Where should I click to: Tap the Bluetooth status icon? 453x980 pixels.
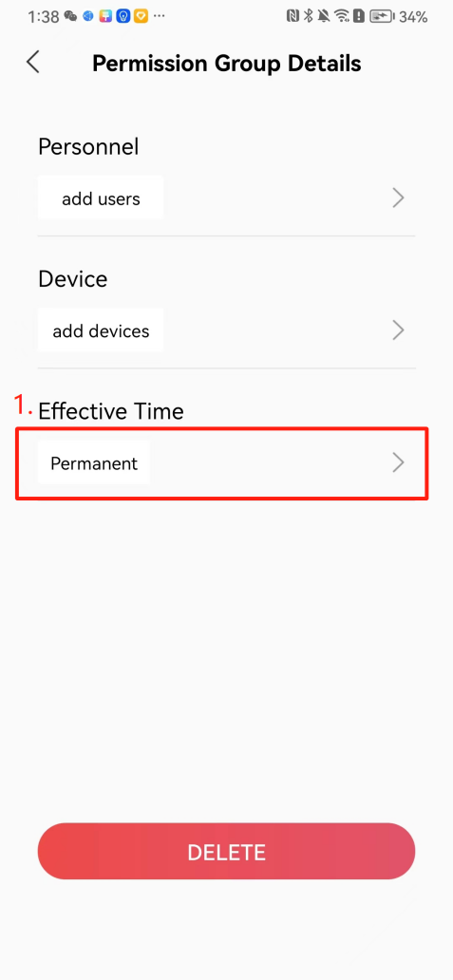308,17
